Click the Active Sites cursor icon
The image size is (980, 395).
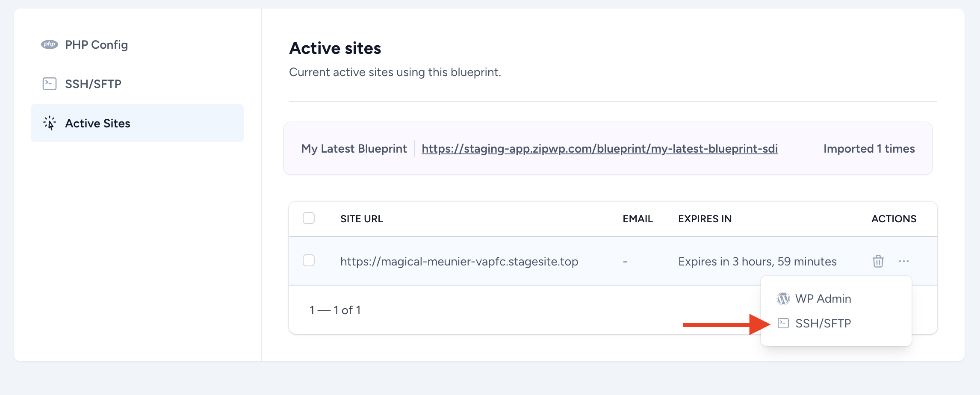50,123
